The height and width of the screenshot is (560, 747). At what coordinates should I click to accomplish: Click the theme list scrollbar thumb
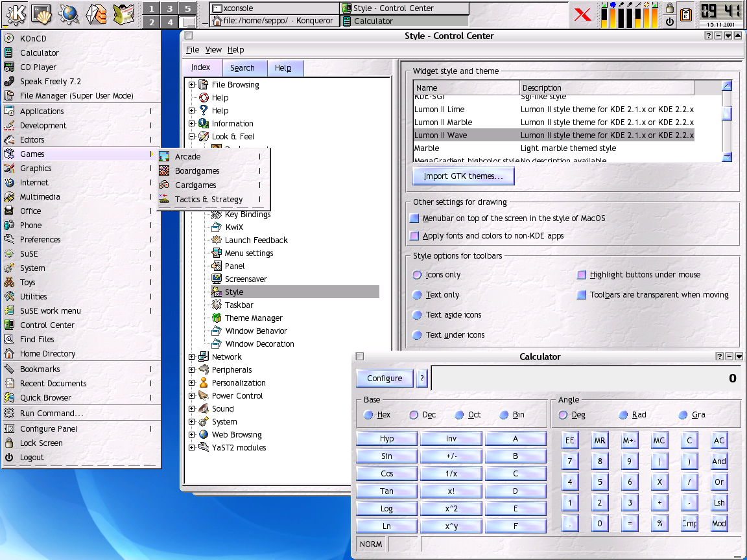[727, 114]
